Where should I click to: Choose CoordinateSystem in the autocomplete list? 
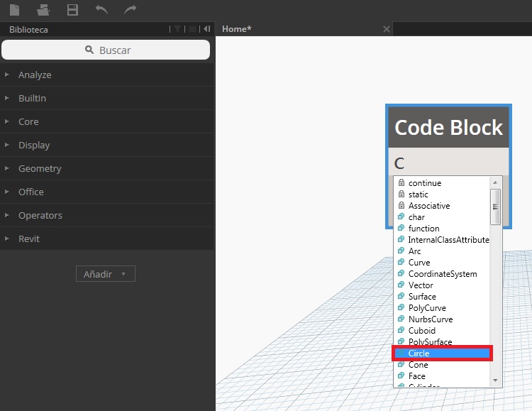442,274
